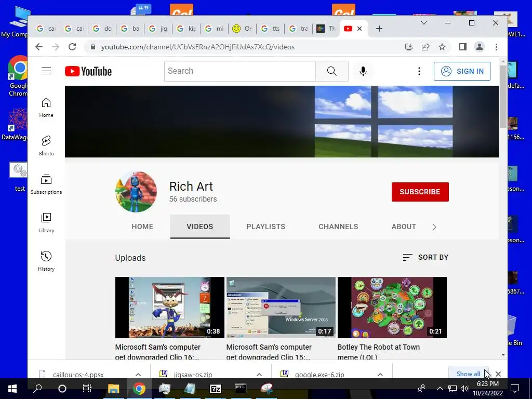532x399 pixels.
Task: Open the SORT BY dropdown
Action: coord(425,258)
